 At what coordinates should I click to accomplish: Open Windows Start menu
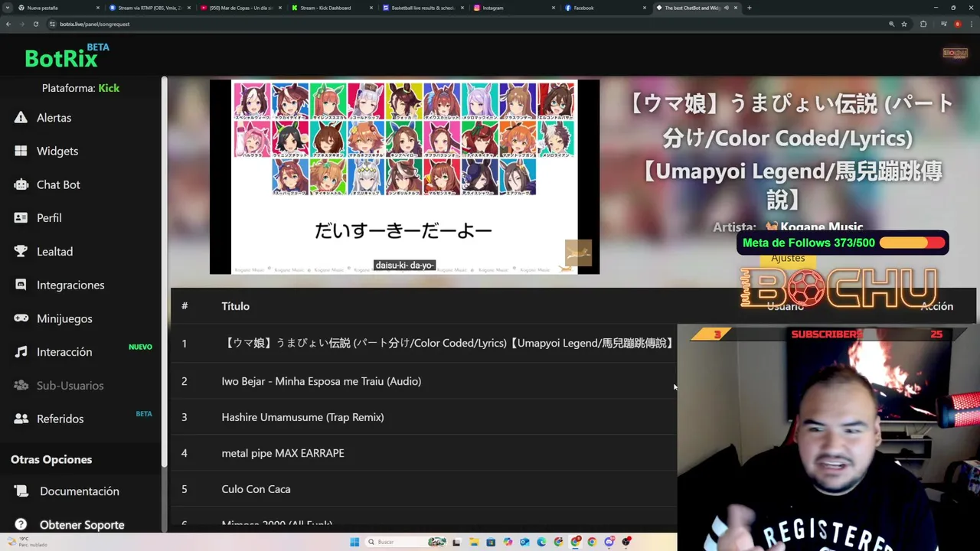click(354, 542)
